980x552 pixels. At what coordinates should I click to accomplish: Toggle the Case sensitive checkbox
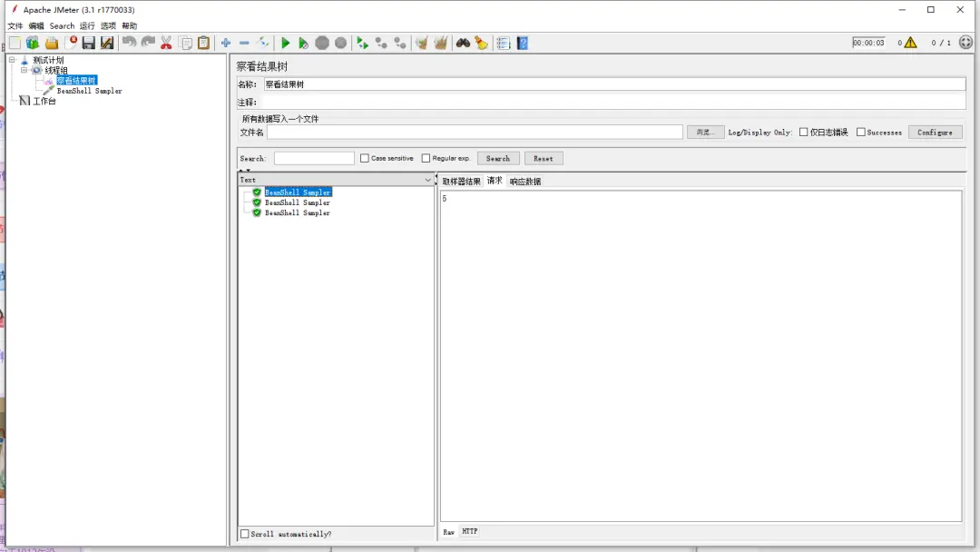point(365,158)
